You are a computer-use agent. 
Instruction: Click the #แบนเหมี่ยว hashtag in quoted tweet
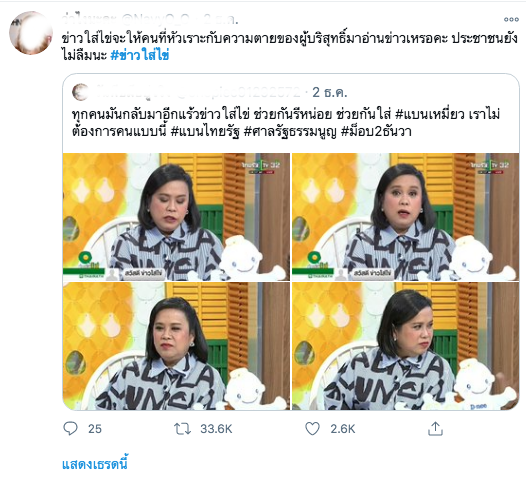(x=430, y=114)
